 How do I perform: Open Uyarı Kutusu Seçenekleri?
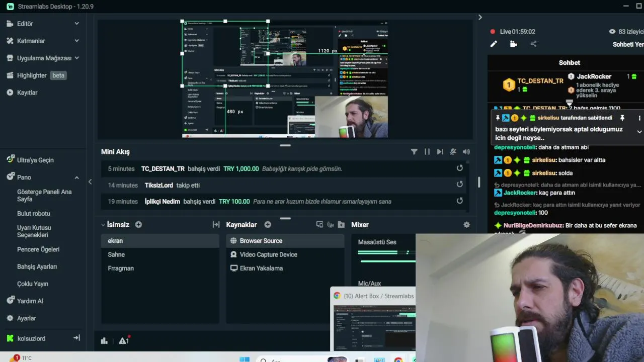tap(34, 231)
